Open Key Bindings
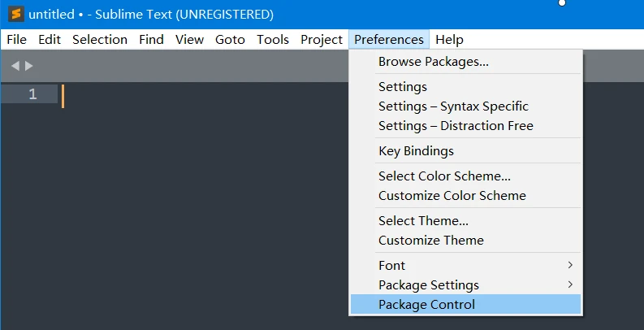The image size is (644, 330). (416, 150)
